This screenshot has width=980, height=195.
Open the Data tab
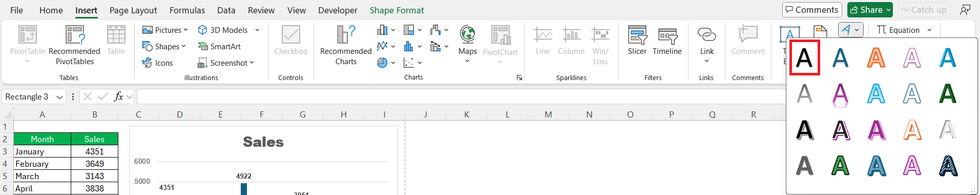(226, 10)
